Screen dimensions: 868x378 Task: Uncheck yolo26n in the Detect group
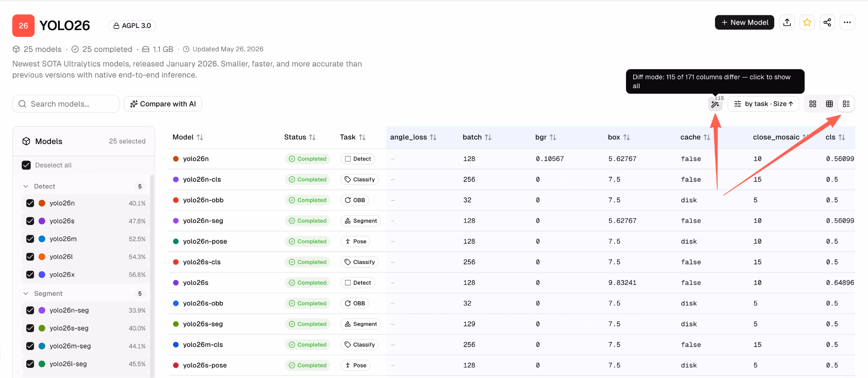[30, 203]
